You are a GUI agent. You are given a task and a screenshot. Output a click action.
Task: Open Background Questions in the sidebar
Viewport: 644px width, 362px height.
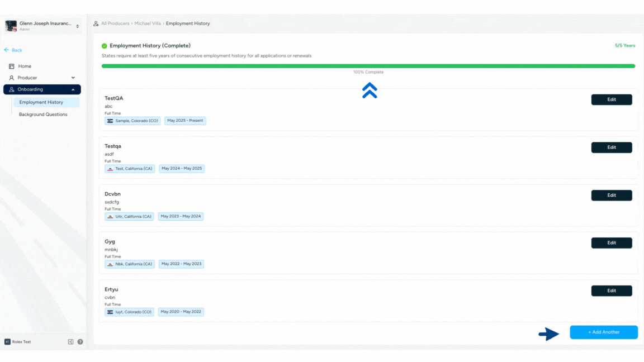43,115
